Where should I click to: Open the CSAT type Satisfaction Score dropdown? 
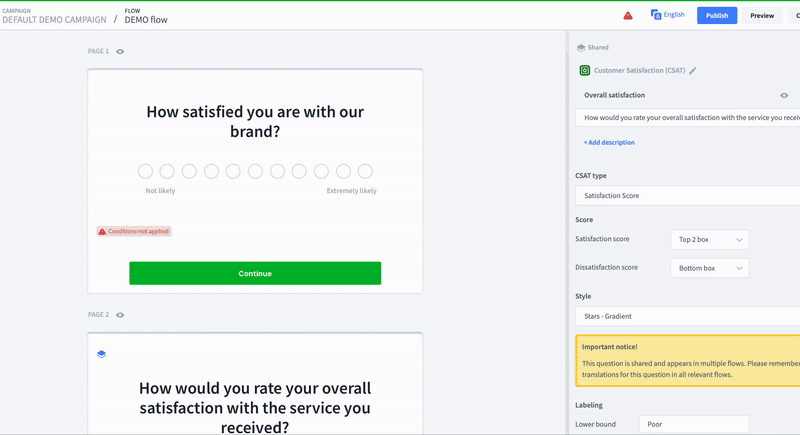688,196
